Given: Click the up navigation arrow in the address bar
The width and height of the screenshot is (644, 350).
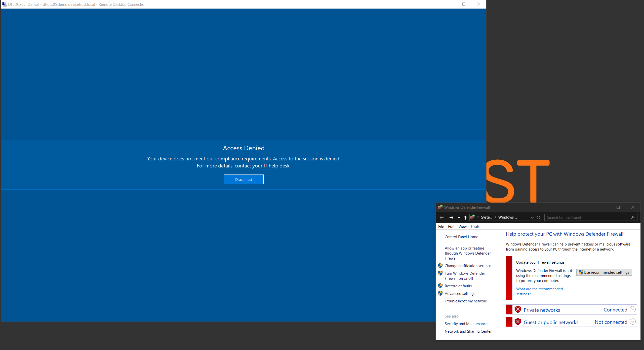Looking at the screenshot, I should [465, 217].
